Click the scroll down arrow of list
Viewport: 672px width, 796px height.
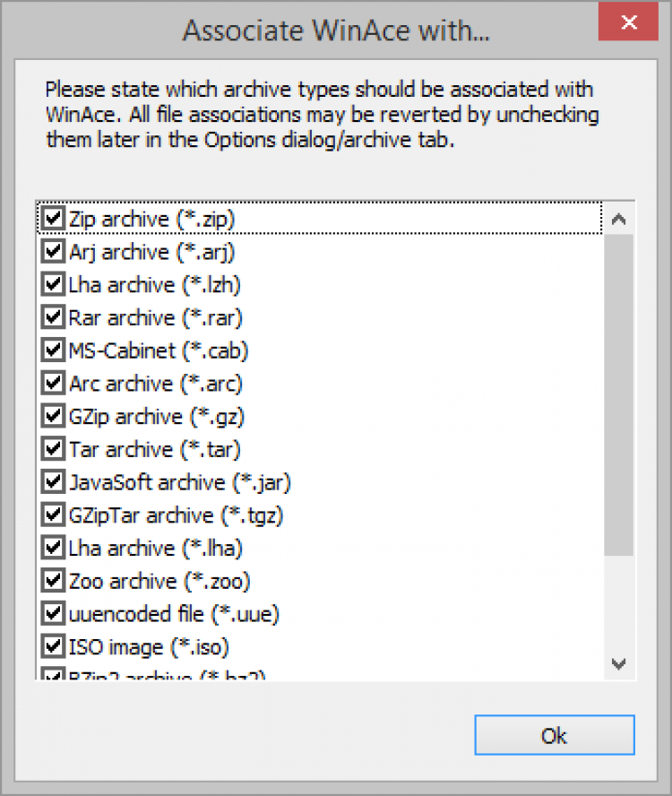[618, 663]
